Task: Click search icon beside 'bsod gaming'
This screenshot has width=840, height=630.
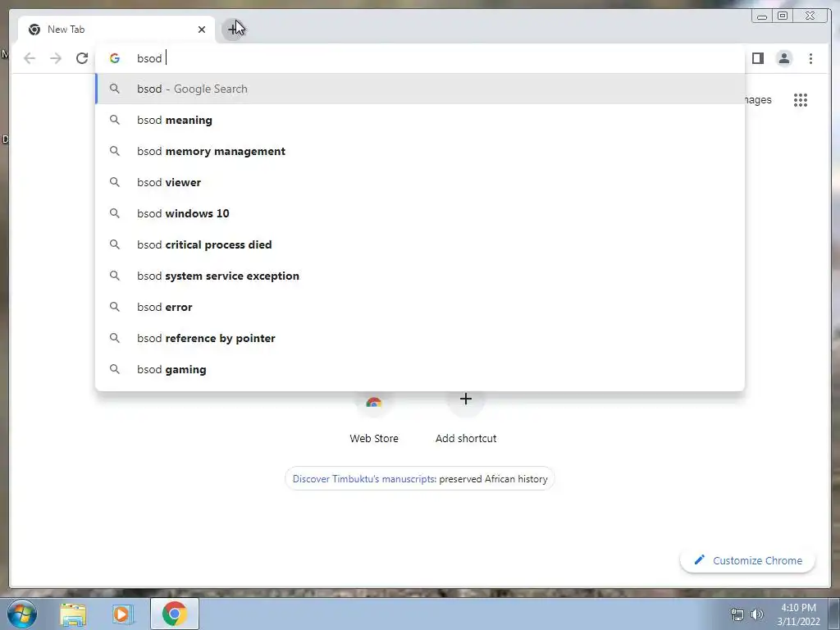Action: [115, 369]
